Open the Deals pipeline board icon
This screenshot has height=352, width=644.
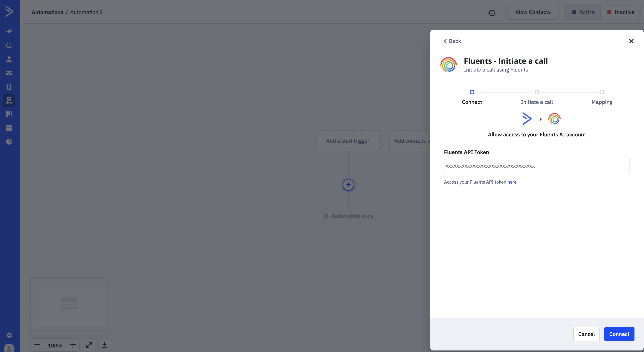point(9,114)
